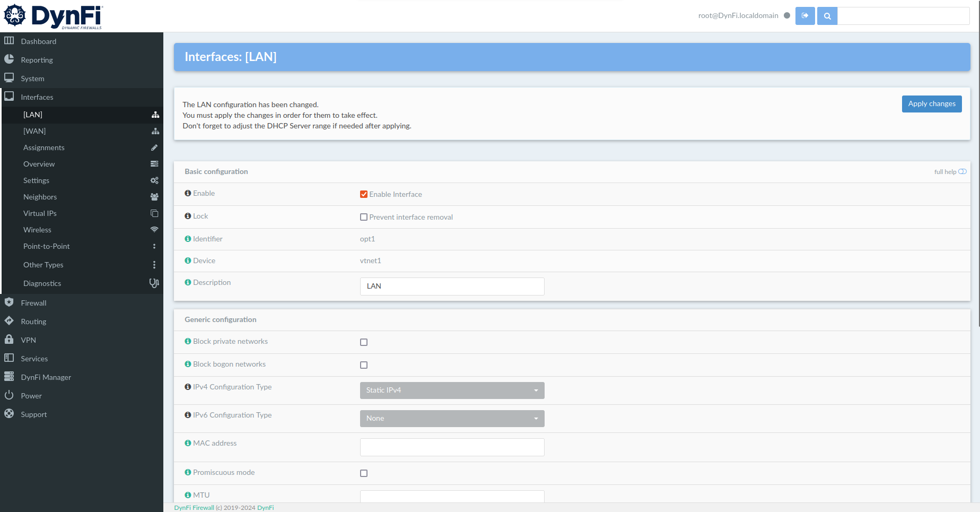
Task: Expand Point-to-Point submenu in sidebar
Action: pyautogui.click(x=47, y=247)
